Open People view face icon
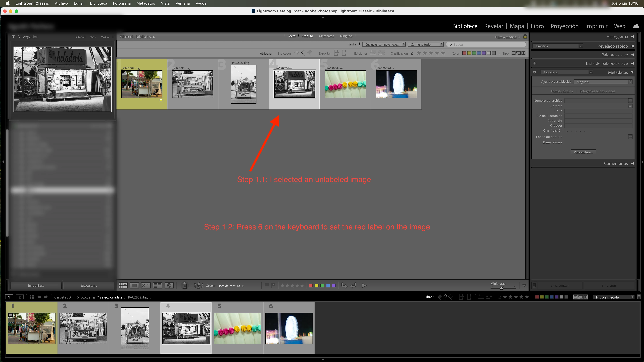 [x=169, y=285]
